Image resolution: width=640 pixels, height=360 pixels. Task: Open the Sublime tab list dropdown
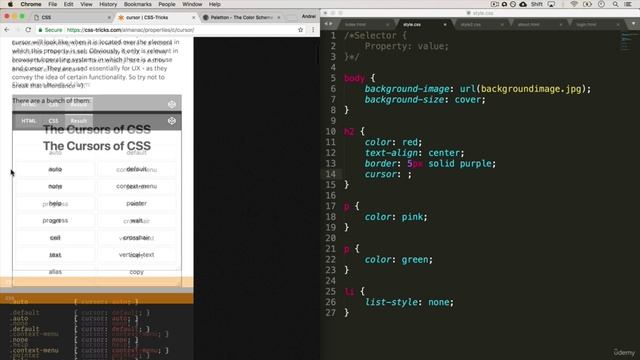point(633,24)
